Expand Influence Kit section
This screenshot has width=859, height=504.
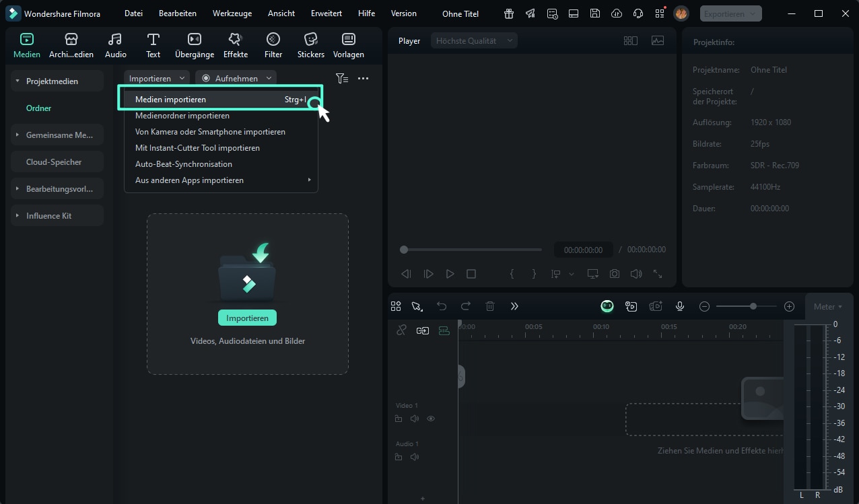[x=18, y=216]
